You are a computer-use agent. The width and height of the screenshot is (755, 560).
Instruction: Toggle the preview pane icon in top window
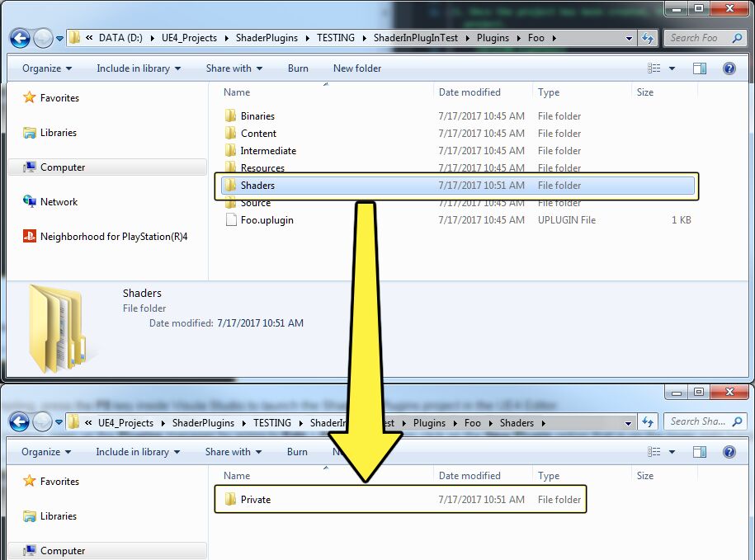pyautogui.click(x=700, y=68)
